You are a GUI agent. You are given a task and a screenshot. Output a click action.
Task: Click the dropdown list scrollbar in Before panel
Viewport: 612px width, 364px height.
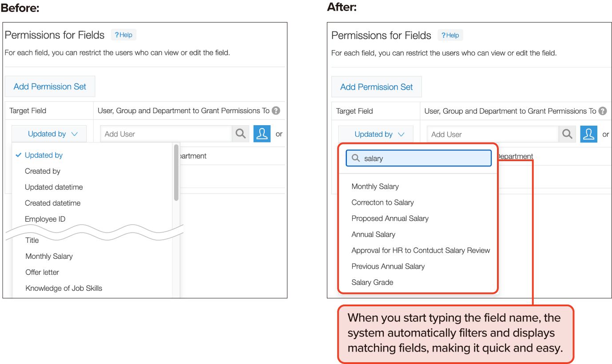176,173
